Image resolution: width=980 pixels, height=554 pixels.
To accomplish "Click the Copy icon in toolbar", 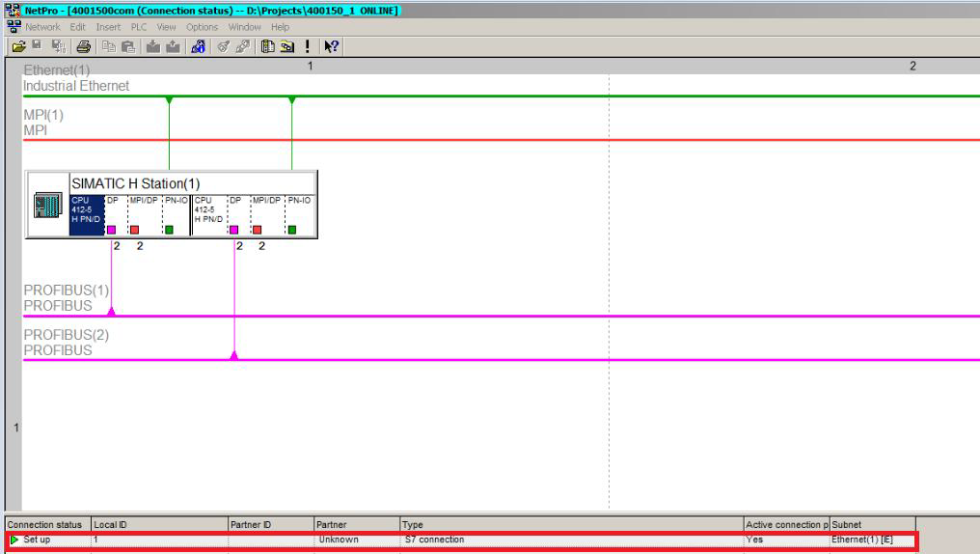I will point(109,46).
